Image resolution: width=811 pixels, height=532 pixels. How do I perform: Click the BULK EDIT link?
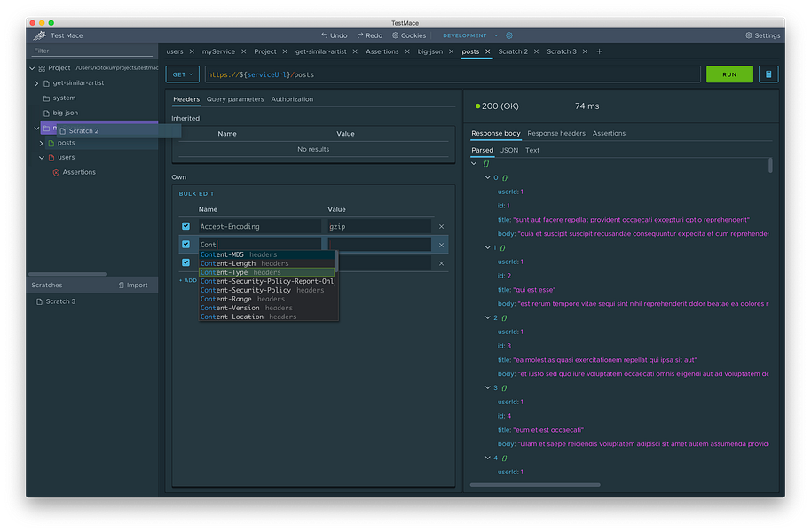click(196, 194)
